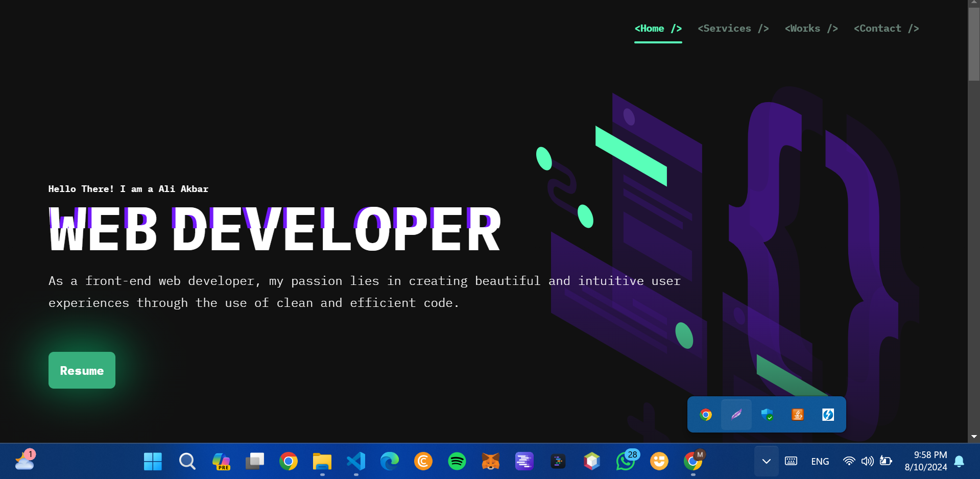The image size is (980, 479).
Task: Open the purple feather tray icon
Action: (x=736, y=415)
